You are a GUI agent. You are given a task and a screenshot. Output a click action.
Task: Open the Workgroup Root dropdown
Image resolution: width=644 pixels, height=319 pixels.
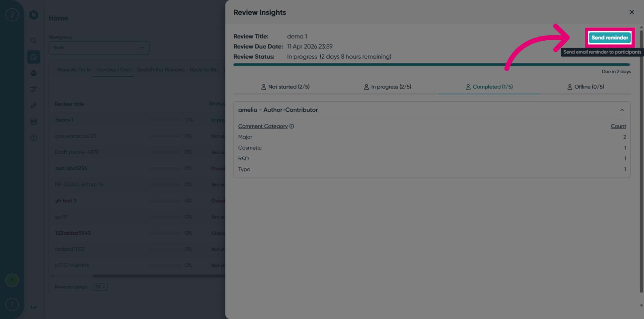pyautogui.click(x=99, y=48)
